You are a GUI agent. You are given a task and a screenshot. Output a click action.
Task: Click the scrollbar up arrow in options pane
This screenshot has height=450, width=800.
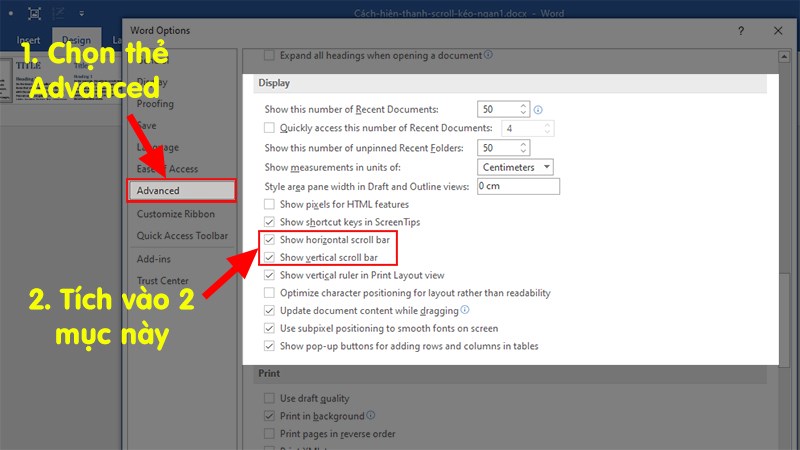pos(784,57)
